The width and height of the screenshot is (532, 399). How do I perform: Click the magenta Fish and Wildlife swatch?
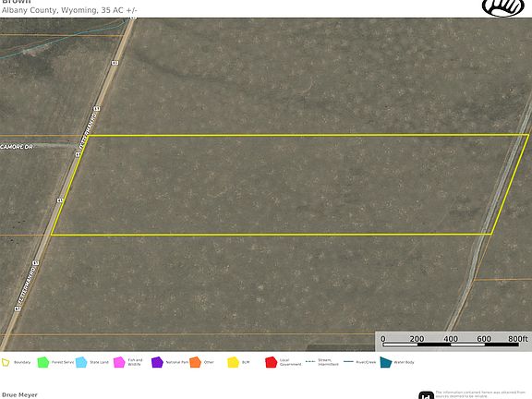point(119,362)
